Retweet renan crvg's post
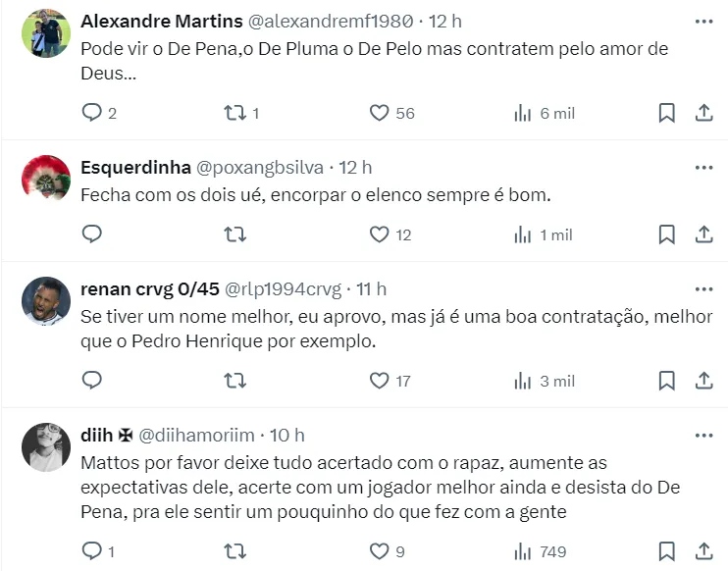This screenshot has width=728, height=571. [x=235, y=380]
